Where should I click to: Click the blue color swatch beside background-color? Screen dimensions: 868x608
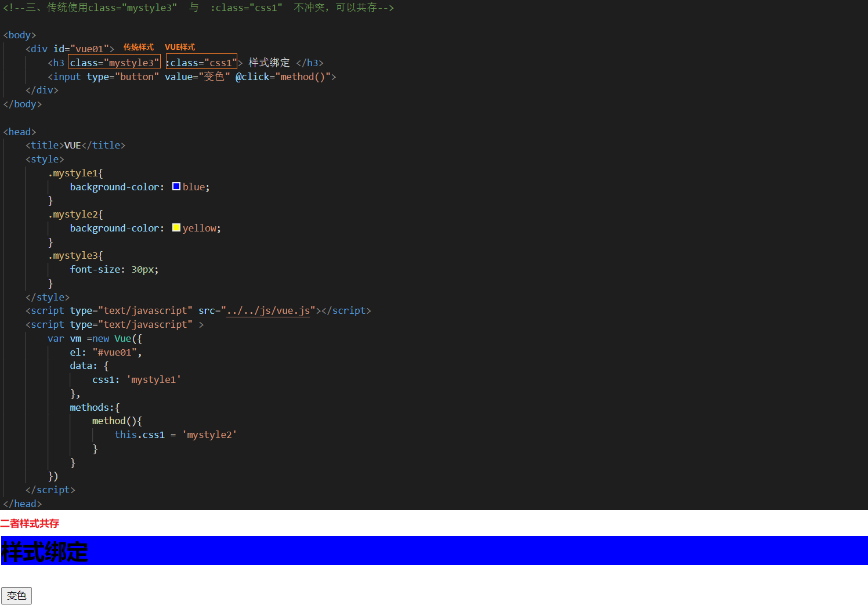[176, 187]
